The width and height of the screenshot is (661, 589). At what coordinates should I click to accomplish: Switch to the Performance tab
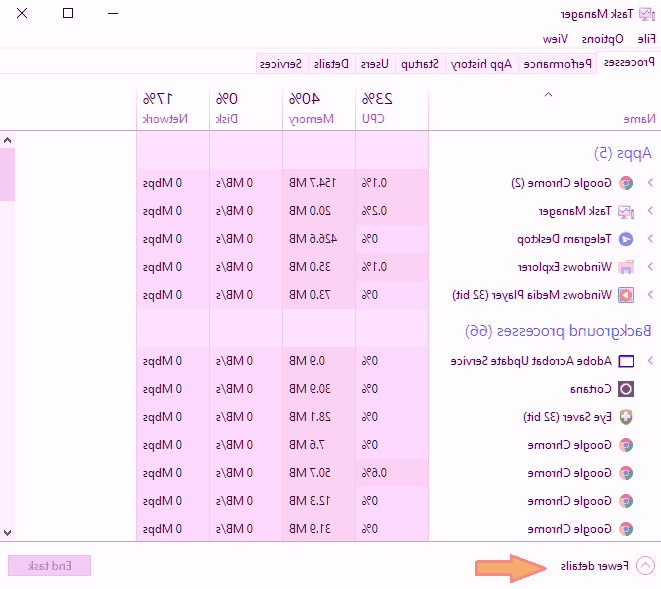(x=558, y=63)
